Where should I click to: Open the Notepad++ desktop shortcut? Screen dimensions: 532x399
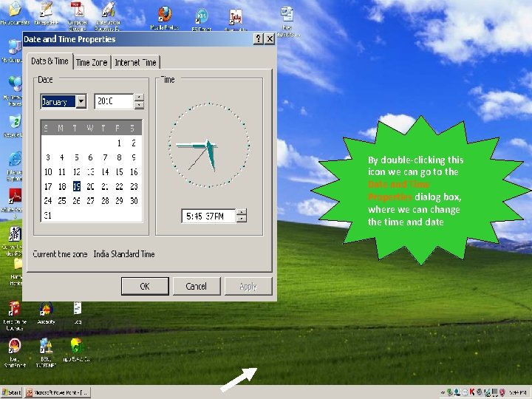click(x=46, y=13)
